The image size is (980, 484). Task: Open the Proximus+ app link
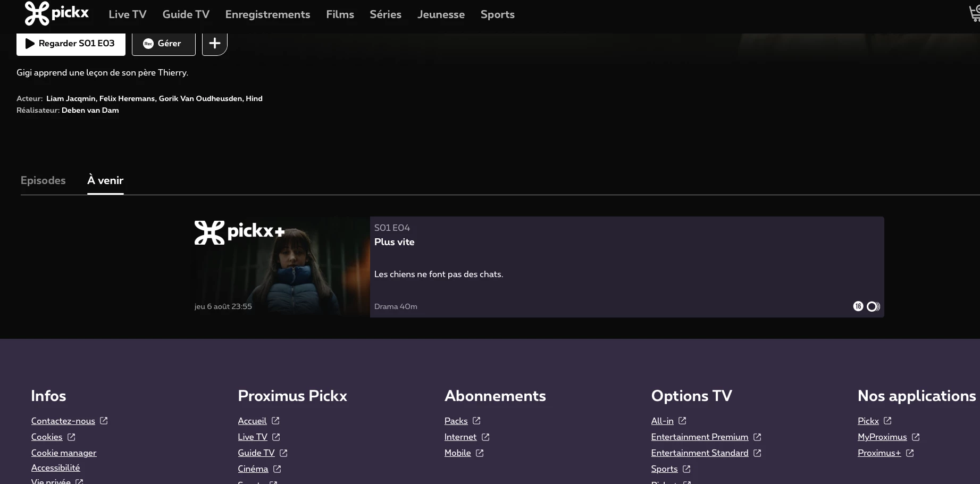880,453
